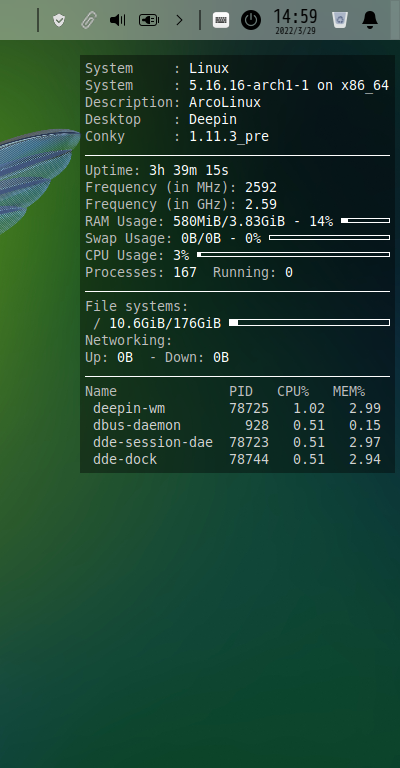This screenshot has width=400, height=768.
Task: Open the notification bell icon
Action: tap(370, 20)
